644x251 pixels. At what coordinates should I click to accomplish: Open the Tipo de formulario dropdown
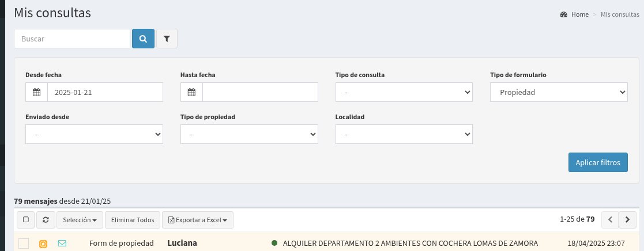click(558, 92)
